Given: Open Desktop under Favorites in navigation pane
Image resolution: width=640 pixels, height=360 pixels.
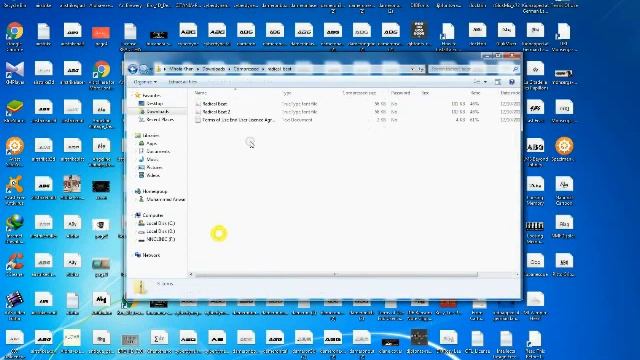Looking at the screenshot, I should [x=151, y=104].
